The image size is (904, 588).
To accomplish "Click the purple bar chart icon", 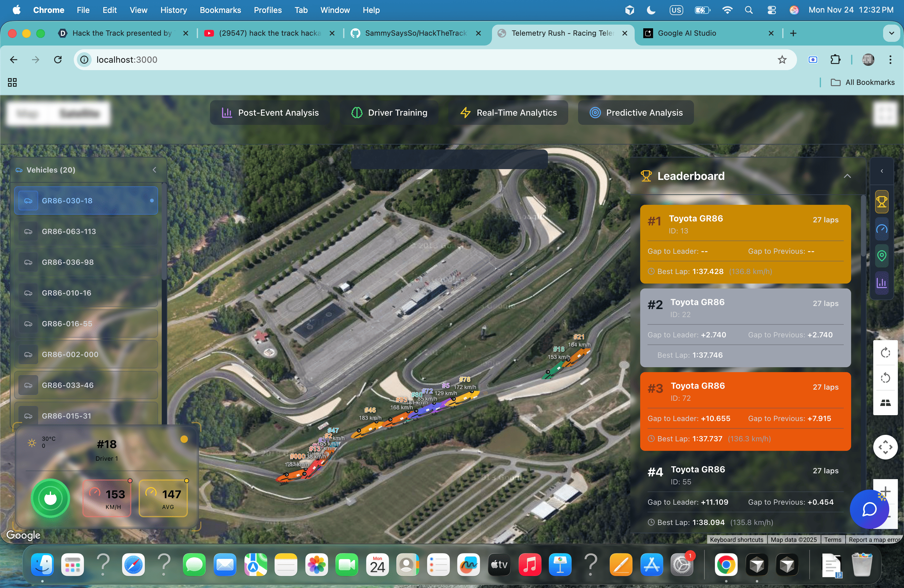I will pyautogui.click(x=881, y=283).
